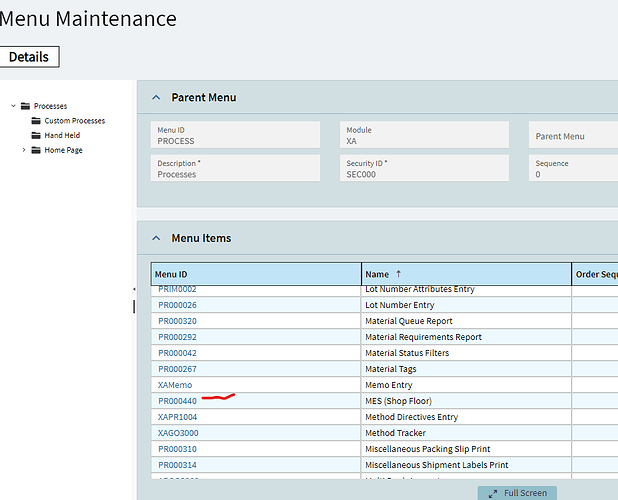Collapse the Parent Menu section chevron

155,98
